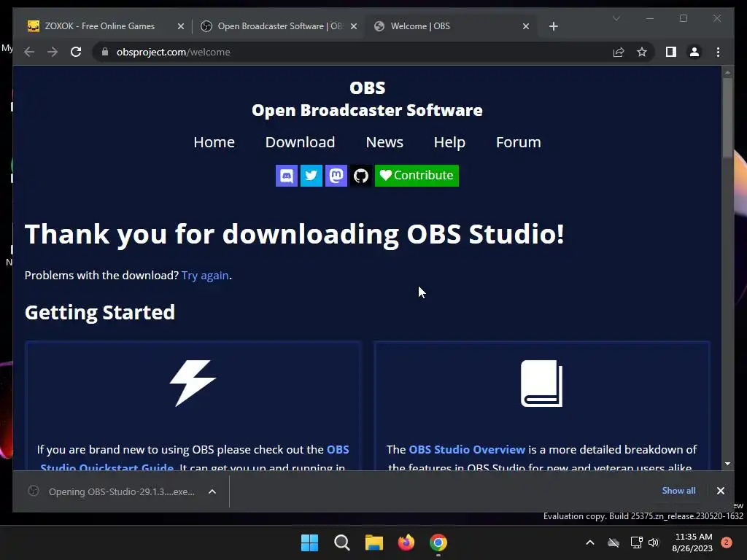747x560 pixels.
Task: Close the downloads bar
Action: click(x=720, y=491)
